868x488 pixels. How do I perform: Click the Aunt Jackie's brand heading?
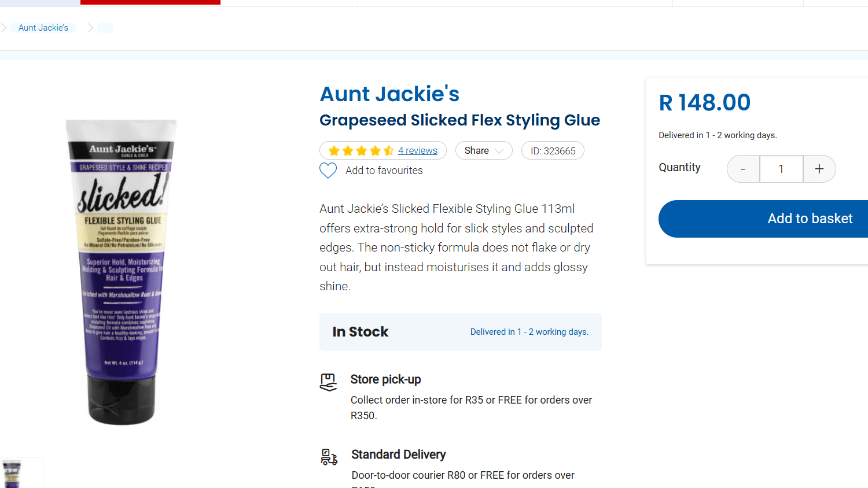pyautogui.click(x=389, y=94)
